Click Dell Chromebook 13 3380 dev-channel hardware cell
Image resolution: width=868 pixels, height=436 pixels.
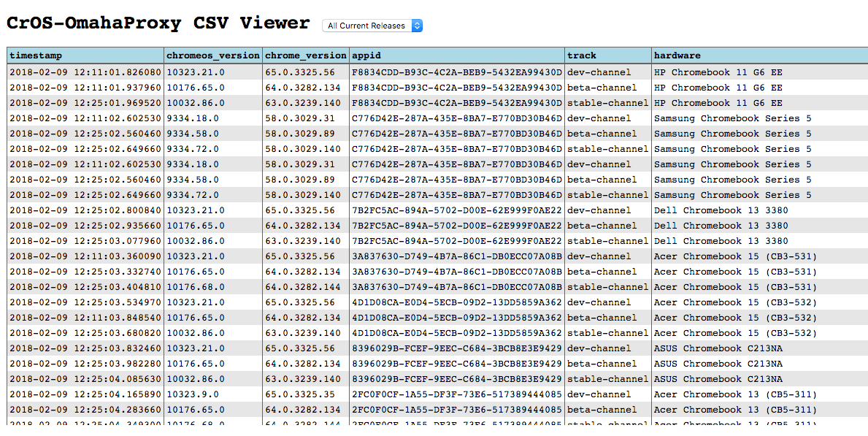coord(721,210)
